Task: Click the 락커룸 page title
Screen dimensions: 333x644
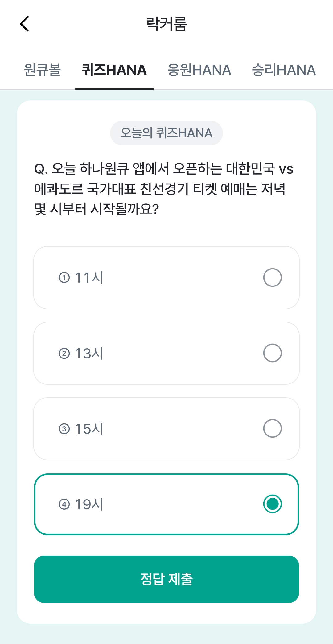Action: 166,24
